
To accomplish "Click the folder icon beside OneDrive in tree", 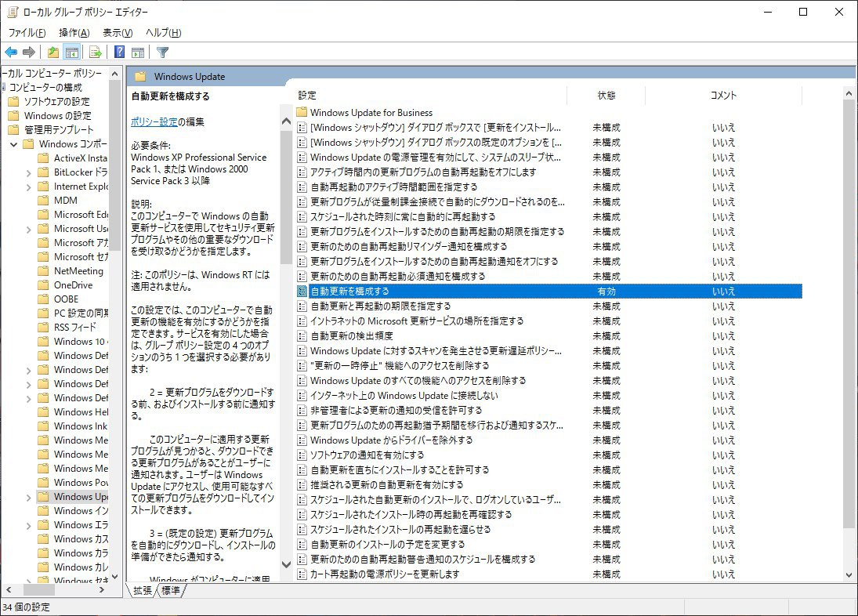I will tap(43, 285).
